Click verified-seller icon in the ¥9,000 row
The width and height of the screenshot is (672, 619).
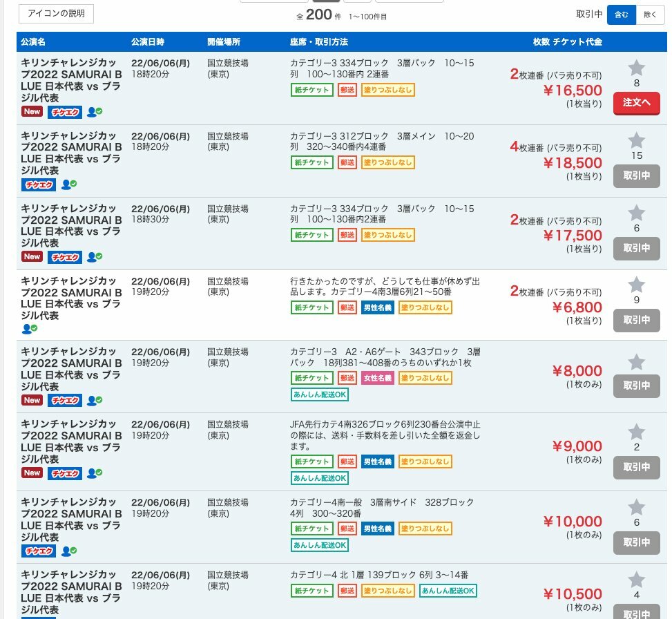(x=95, y=473)
